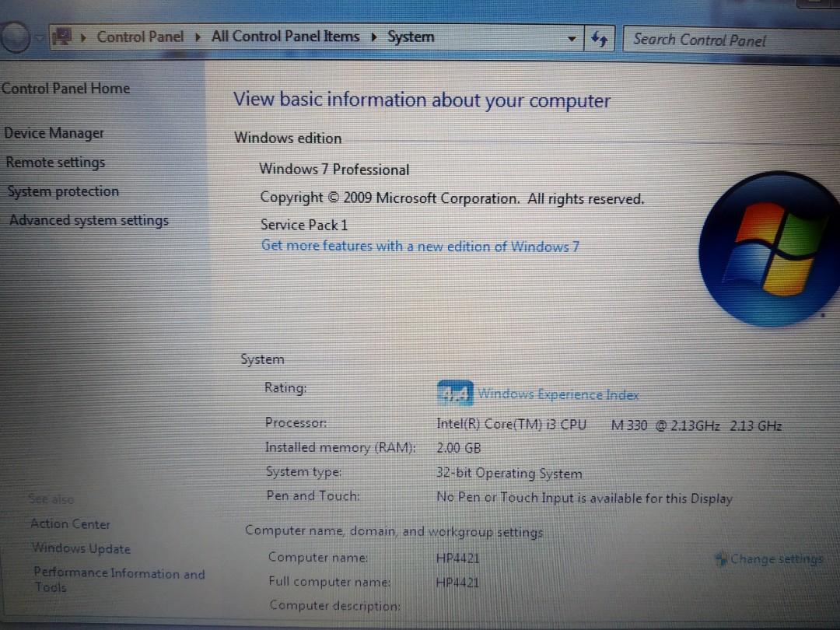The image size is (840, 630).
Task: Click Change settings link
Action: pyautogui.click(x=776, y=558)
